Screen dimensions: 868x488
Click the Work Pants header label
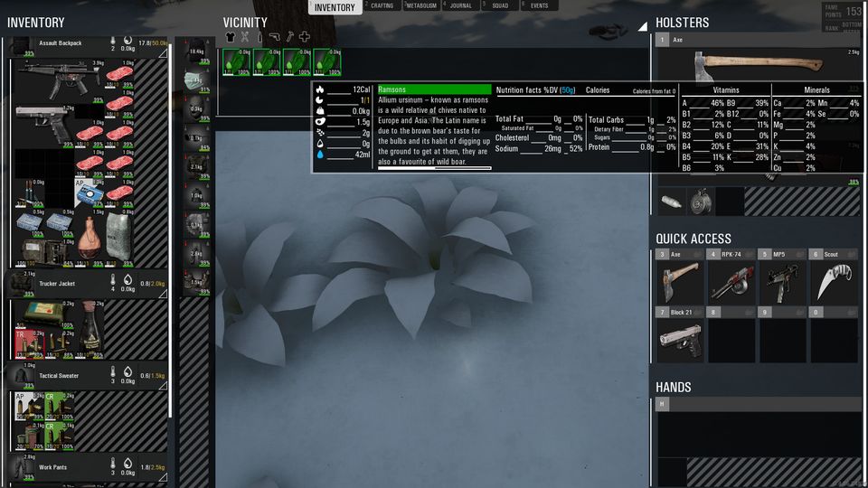click(x=52, y=467)
